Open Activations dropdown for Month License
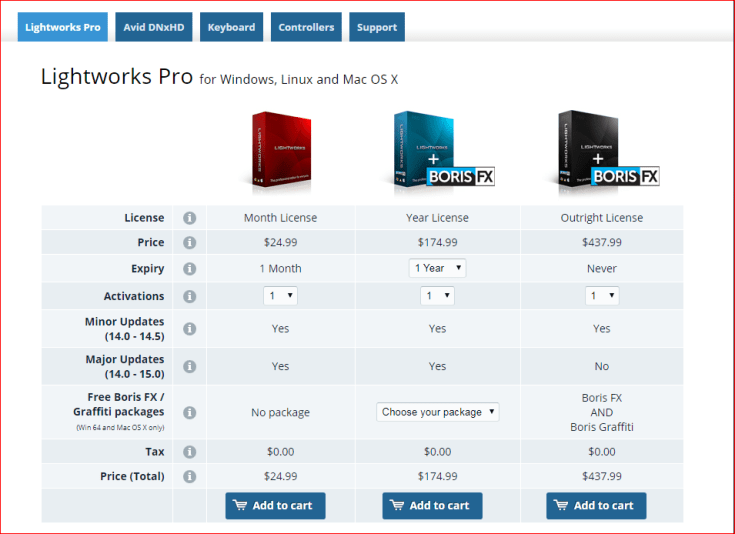Image resolution: width=735 pixels, height=534 pixels. pyautogui.click(x=280, y=296)
